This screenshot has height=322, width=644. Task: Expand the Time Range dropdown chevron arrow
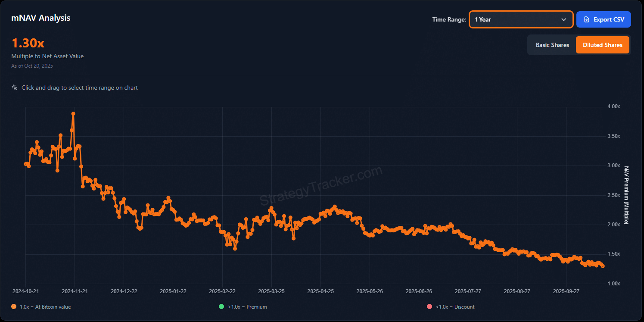click(563, 19)
